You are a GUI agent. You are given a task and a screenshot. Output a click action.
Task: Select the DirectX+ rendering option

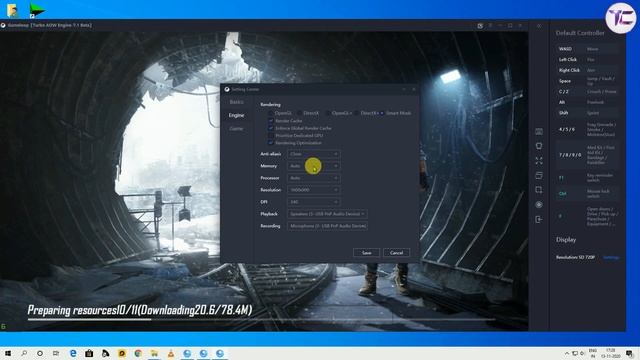357,113
